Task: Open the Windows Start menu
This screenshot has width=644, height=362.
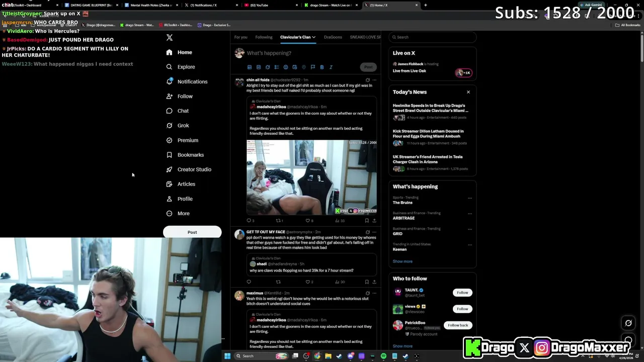Action: [x=227, y=356]
